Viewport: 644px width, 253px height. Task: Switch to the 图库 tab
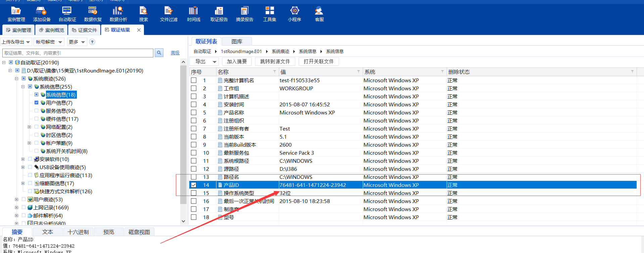pyautogui.click(x=237, y=41)
